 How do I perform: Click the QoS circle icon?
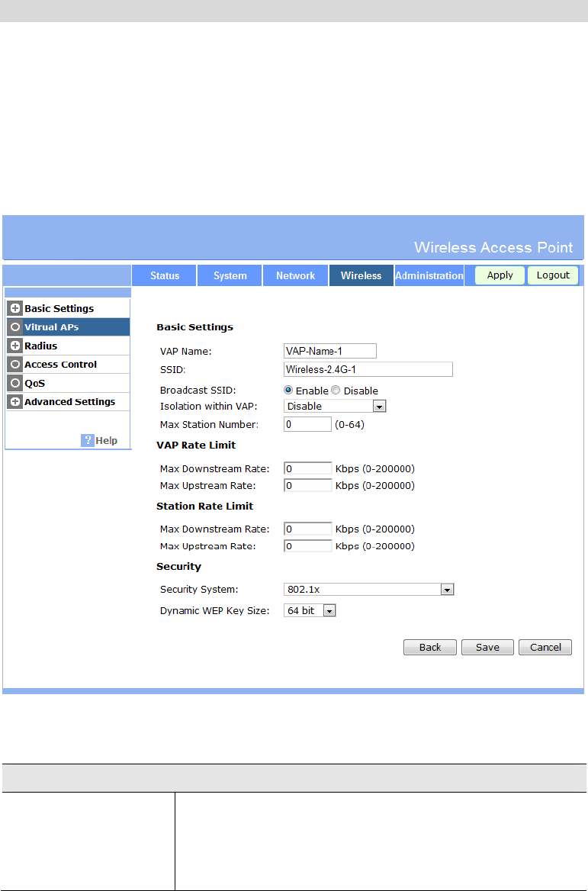(x=15, y=384)
